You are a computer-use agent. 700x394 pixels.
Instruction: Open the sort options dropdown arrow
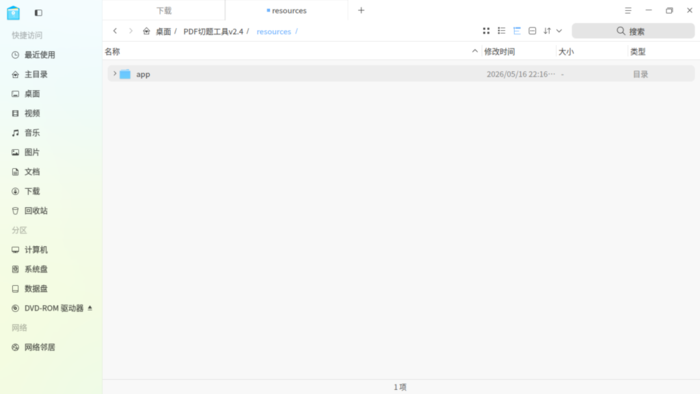[559, 31]
